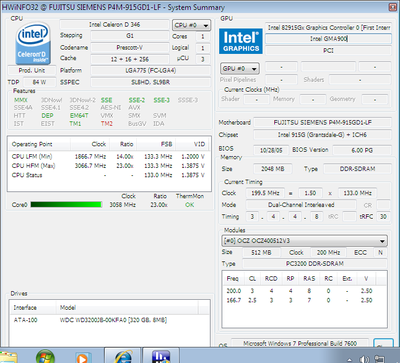This screenshot has width=400, height=363.
Task: Open the GPU #0 selector dropdown
Action: pos(240,69)
